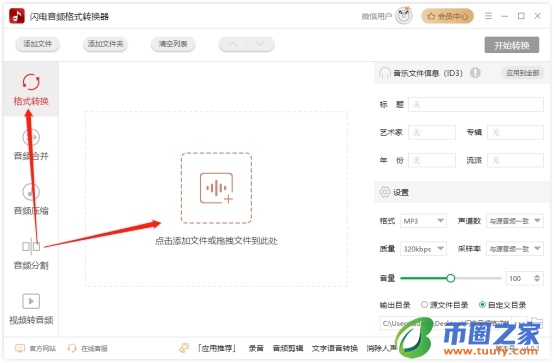Screen dimensions: 554x363
Task: Click the 标题 title input field
Action: (x=476, y=105)
